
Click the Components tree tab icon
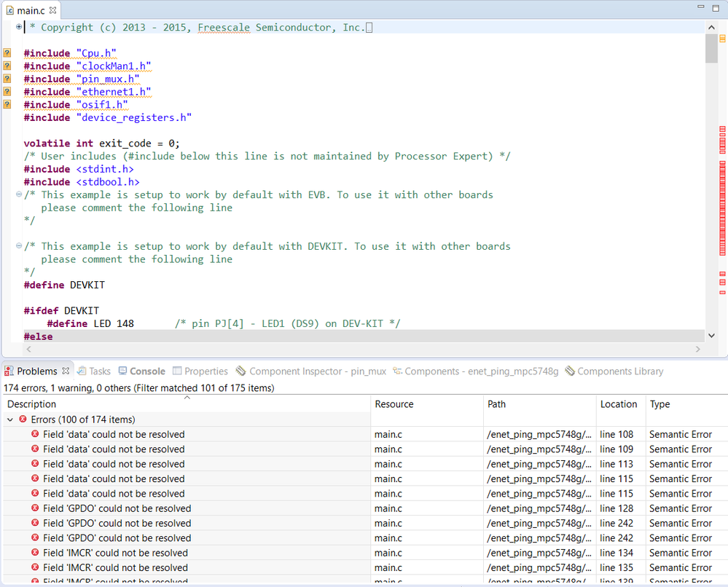pos(397,371)
